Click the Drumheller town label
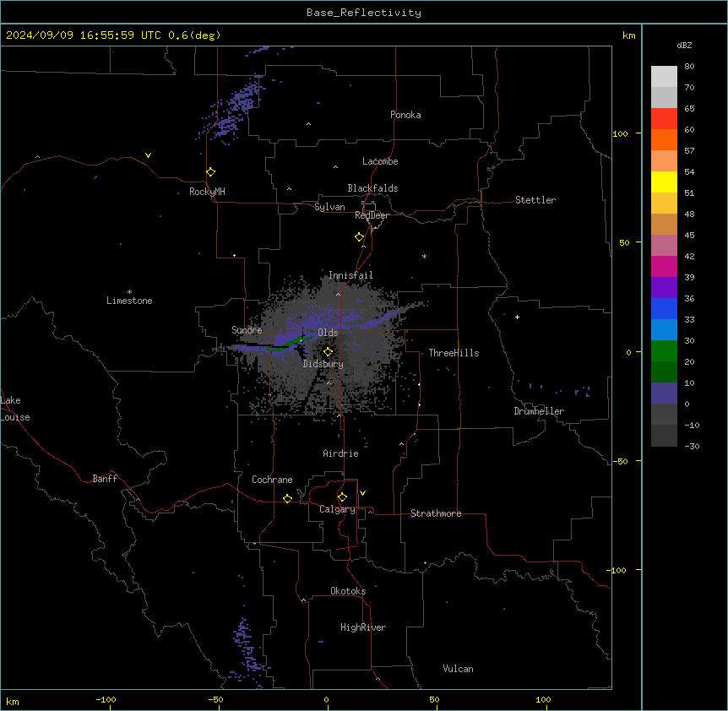 click(539, 411)
